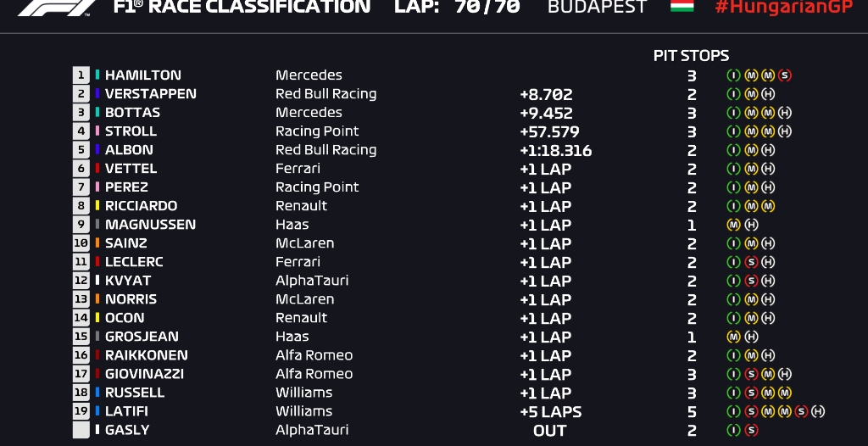This screenshot has height=446, width=868.
Task: Click the LAP 70/70 counter
Action: 457,7
